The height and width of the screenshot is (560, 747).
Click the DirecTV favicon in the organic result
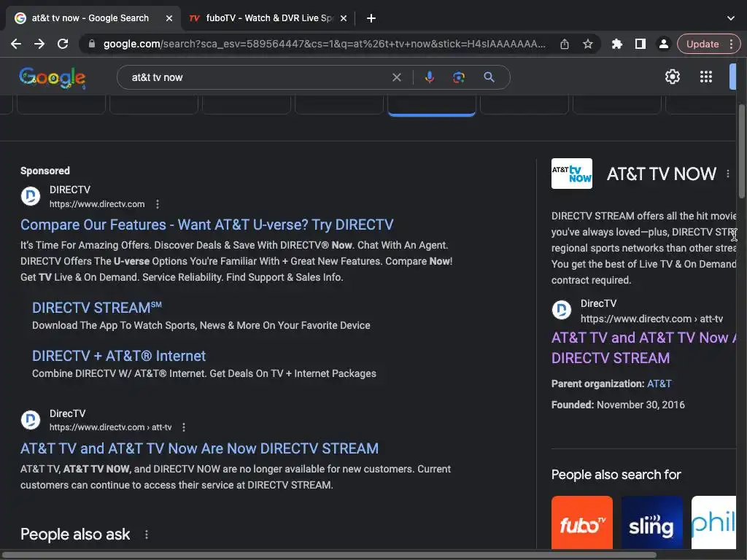pos(31,420)
